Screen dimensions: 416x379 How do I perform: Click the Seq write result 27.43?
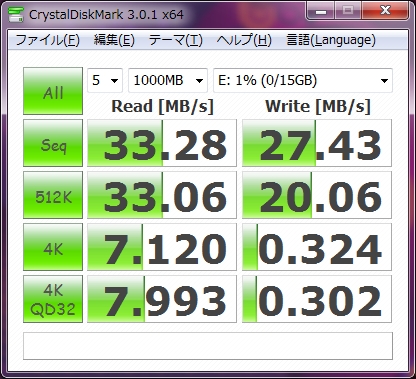point(317,143)
